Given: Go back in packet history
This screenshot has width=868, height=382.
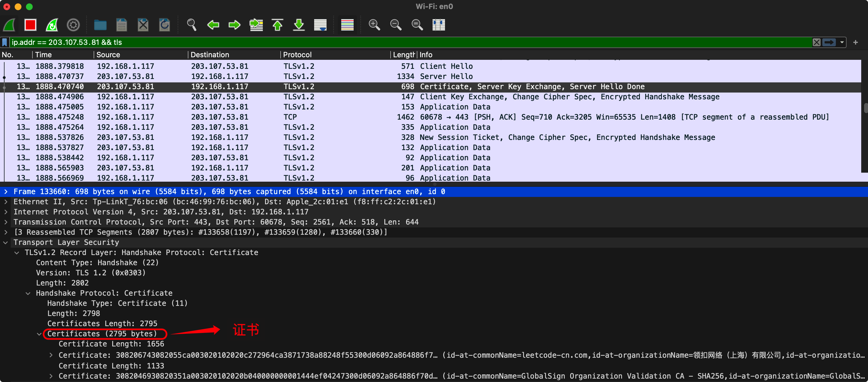Looking at the screenshot, I should click(x=213, y=25).
